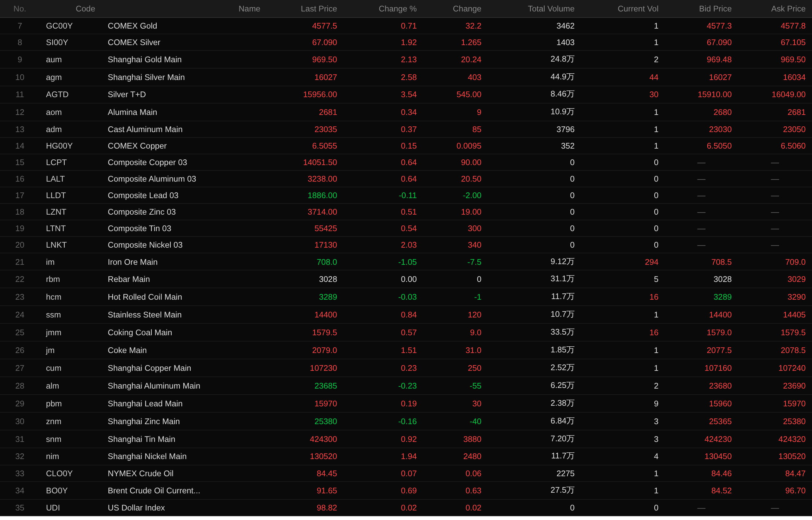This screenshot has width=812, height=520.
Task: Click the Change column header
Action: point(467,9)
